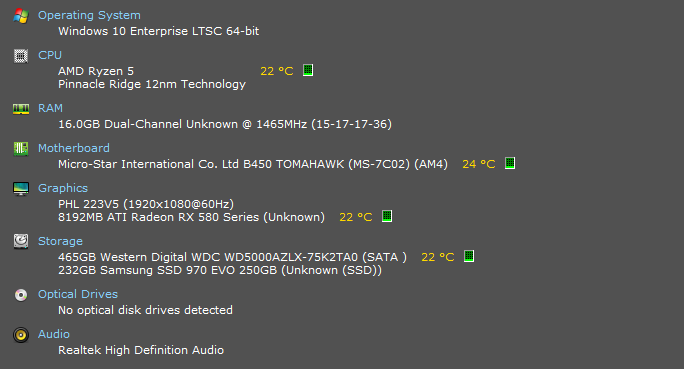Open the RAM section link

coord(50,108)
